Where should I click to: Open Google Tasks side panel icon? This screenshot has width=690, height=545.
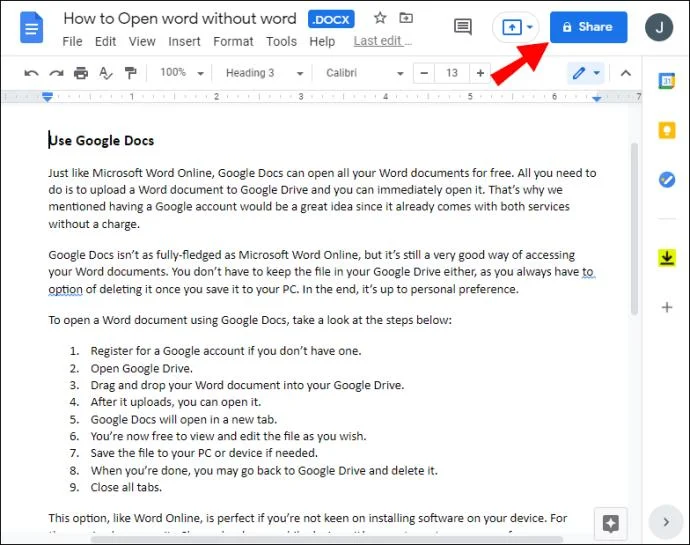[667, 180]
